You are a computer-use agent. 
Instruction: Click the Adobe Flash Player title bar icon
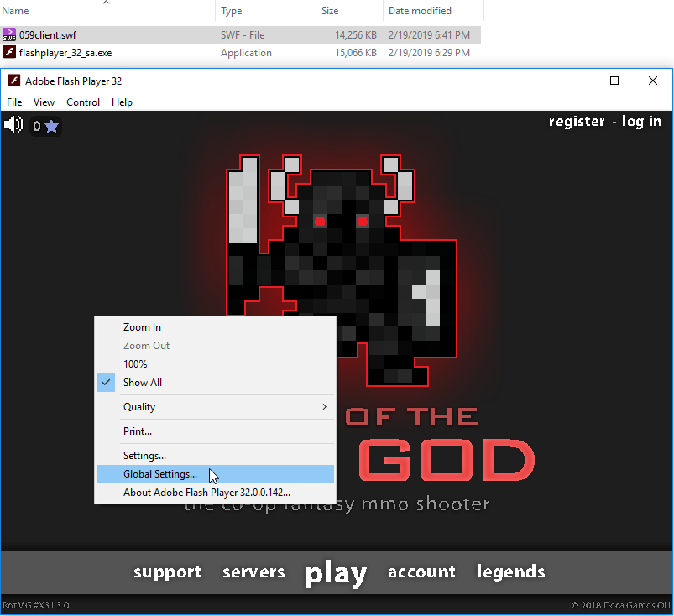tap(14, 81)
